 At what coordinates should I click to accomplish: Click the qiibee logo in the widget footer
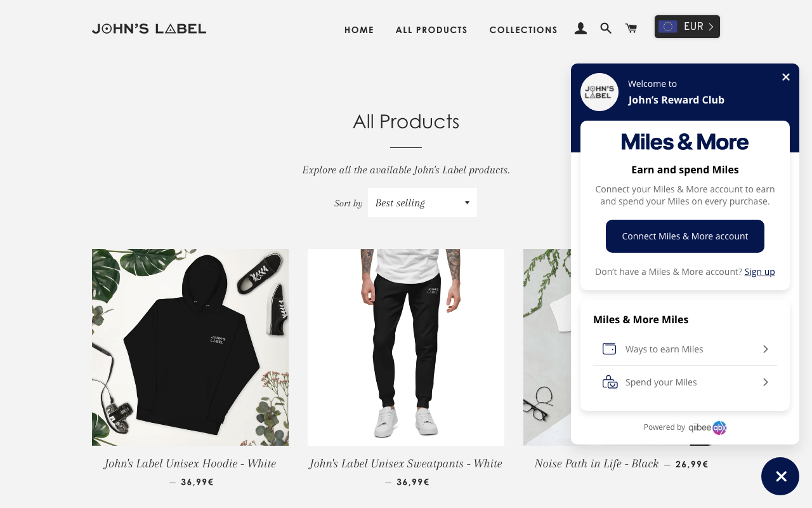pyautogui.click(x=707, y=427)
